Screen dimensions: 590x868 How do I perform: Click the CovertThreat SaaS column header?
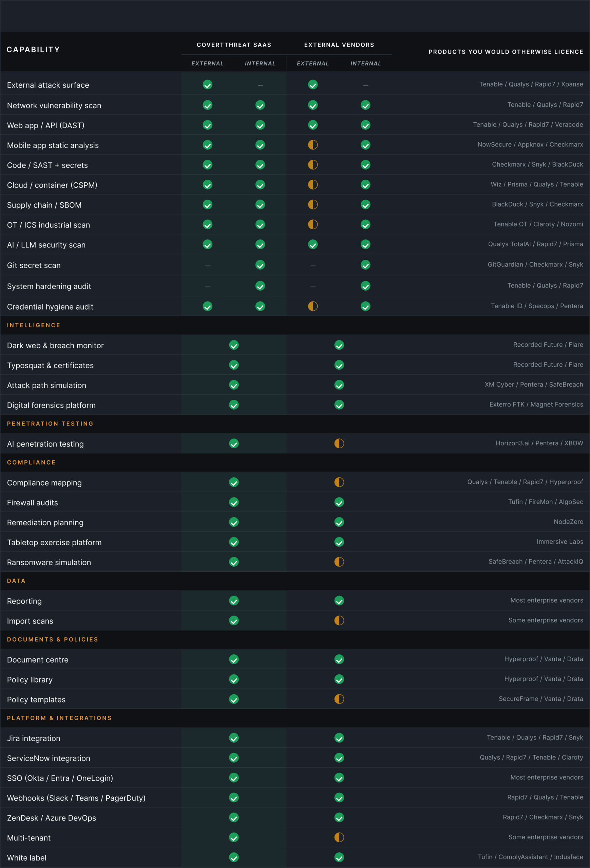coord(234,45)
